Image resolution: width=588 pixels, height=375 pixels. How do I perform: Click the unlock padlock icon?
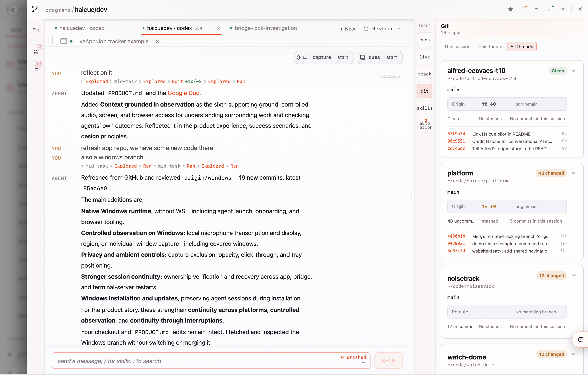click(x=537, y=9)
